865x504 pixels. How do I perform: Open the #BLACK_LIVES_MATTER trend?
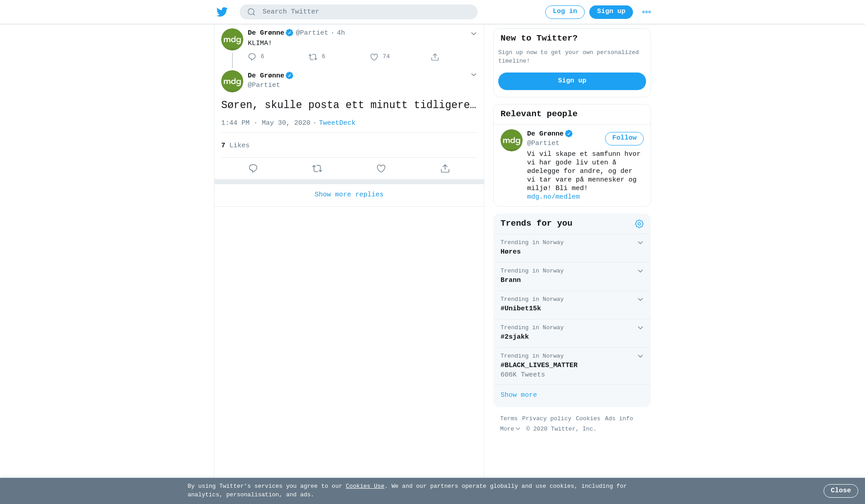point(539,365)
